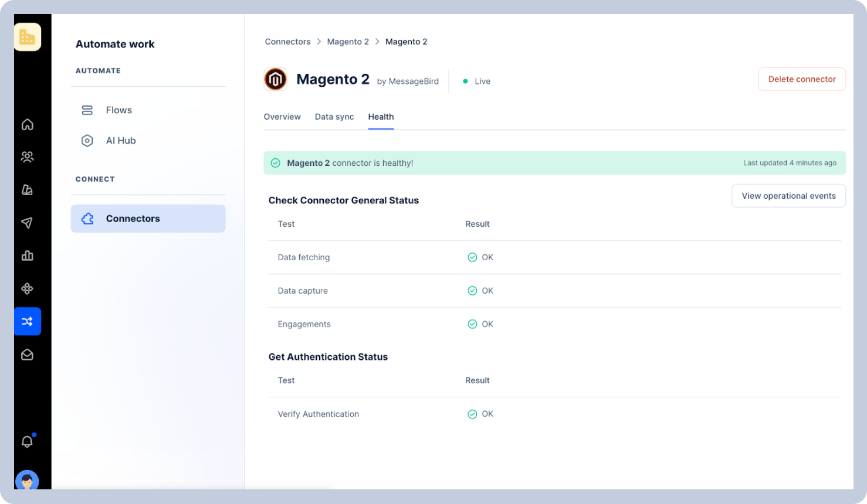The image size is (867, 504).
Task: Click the first Magento 2 breadcrumb link
Action: click(348, 42)
